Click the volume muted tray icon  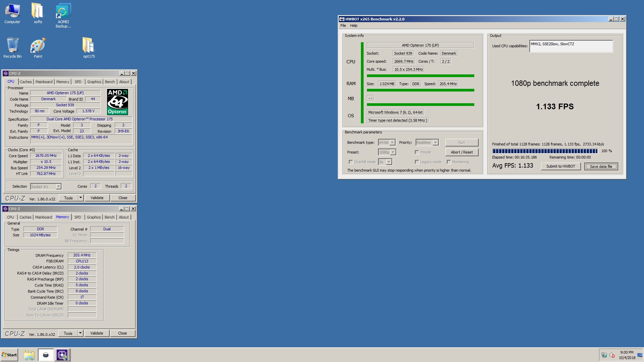[612, 355]
